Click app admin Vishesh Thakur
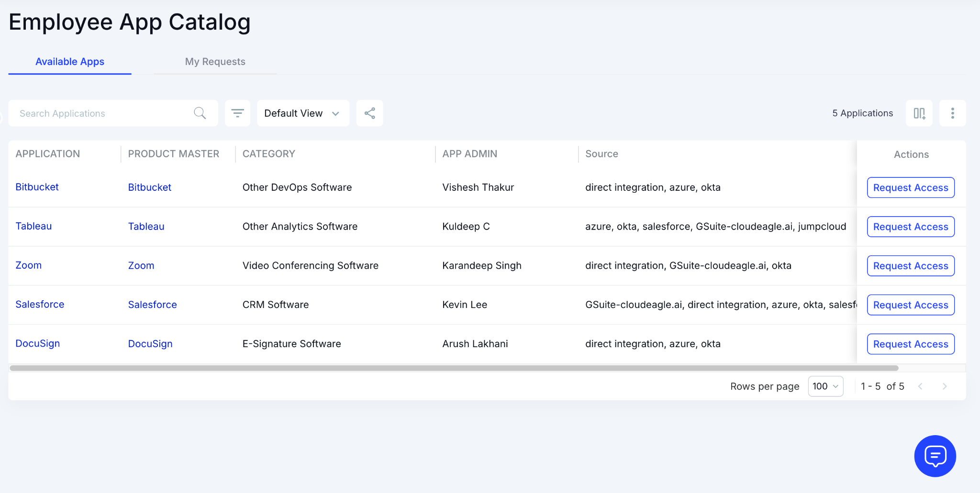This screenshot has width=980, height=493. (x=478, y=187)
